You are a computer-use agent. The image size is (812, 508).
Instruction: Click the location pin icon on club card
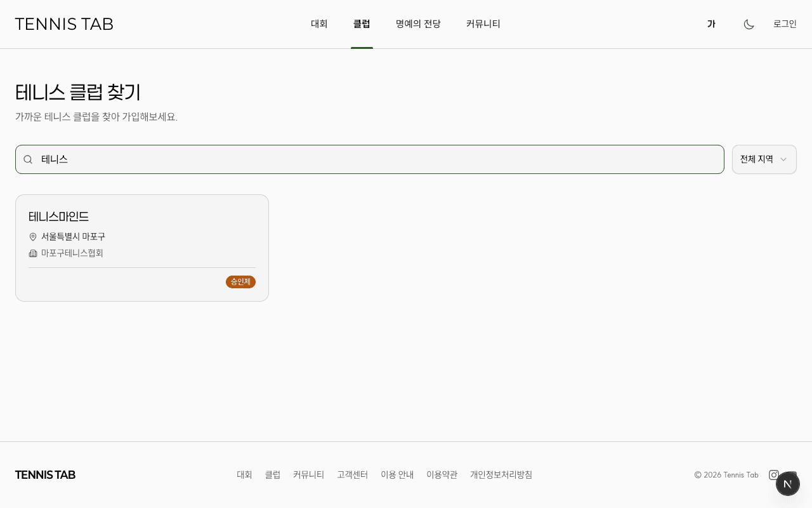[x=33, y=237]
